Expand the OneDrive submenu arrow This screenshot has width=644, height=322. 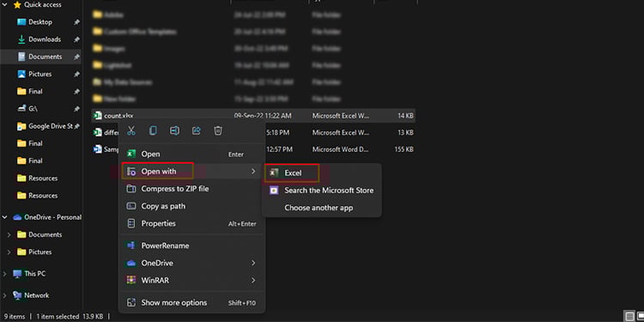tap(253, 263)
